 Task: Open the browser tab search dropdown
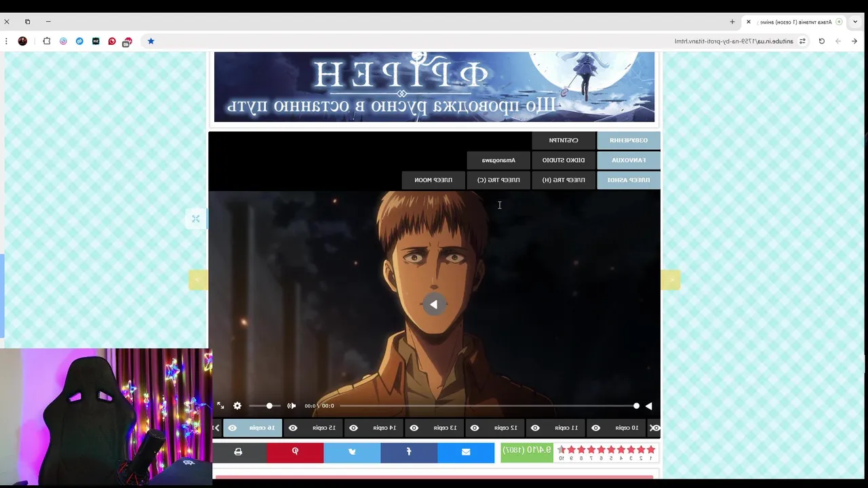855,22
